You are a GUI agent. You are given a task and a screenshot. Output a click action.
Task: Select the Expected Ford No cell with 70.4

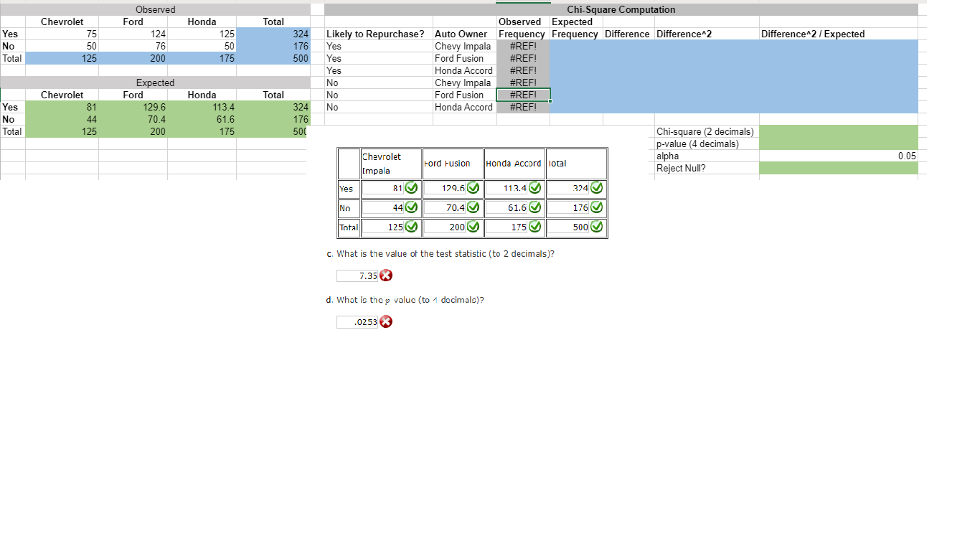point(133,119)
